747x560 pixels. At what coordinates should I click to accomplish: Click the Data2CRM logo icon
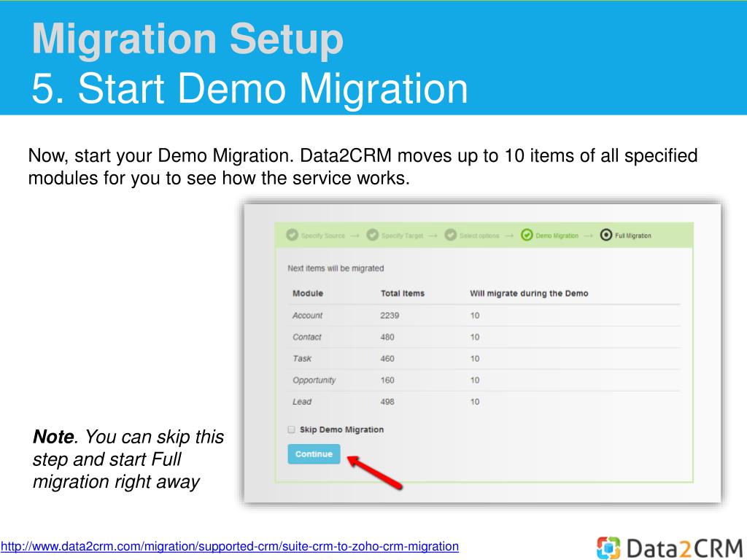(x=608, y=548)
